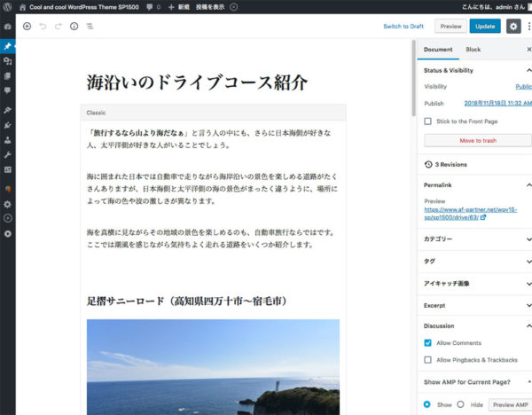Open the block navigation list icon
The image size is (532, 415).
90,26
